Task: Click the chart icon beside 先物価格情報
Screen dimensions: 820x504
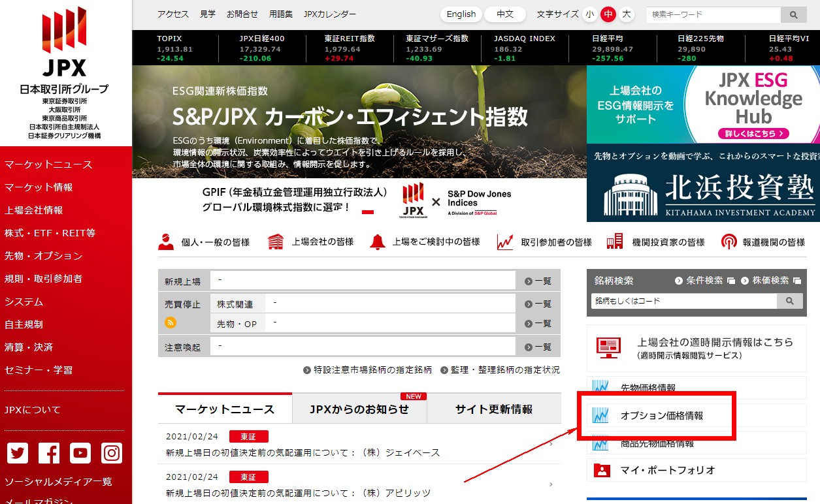Action: coord(600,387)
